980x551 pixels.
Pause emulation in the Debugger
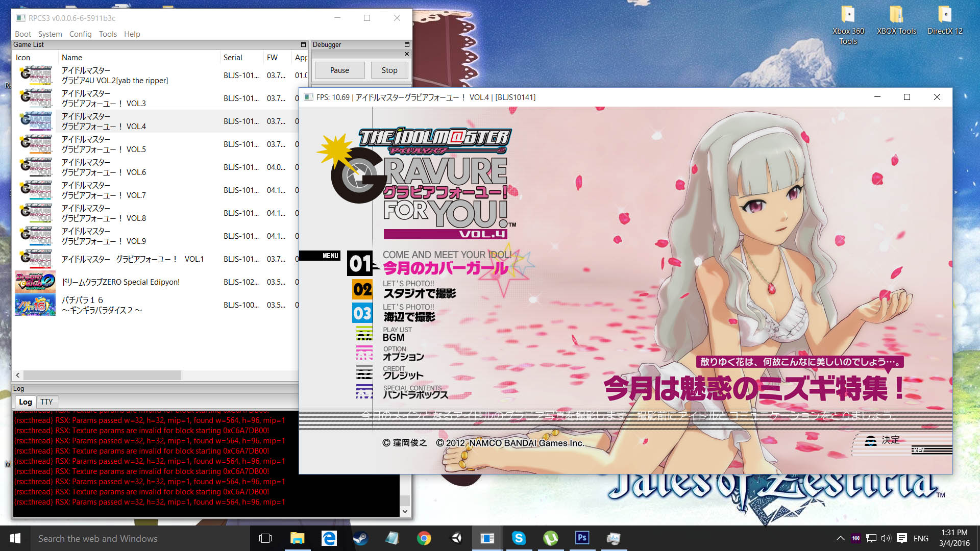tap(339, 70)
